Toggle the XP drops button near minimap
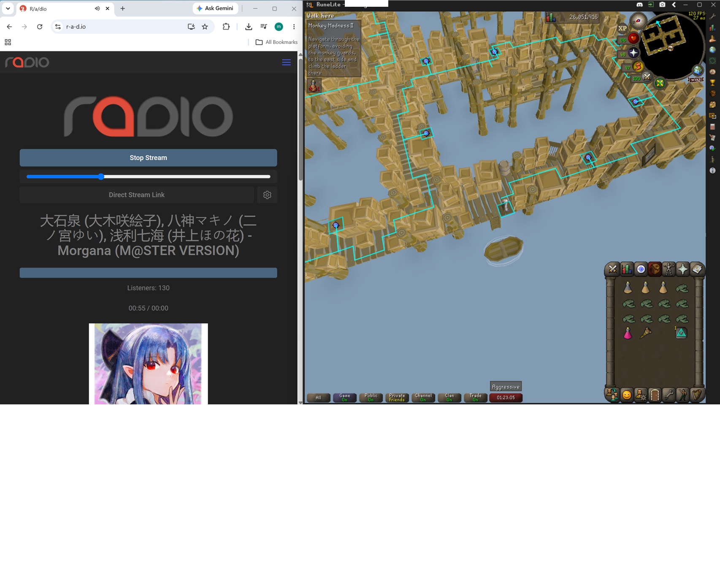Image resolution: width=720 pixels, height=588 pixels. (x=623, y=28)
